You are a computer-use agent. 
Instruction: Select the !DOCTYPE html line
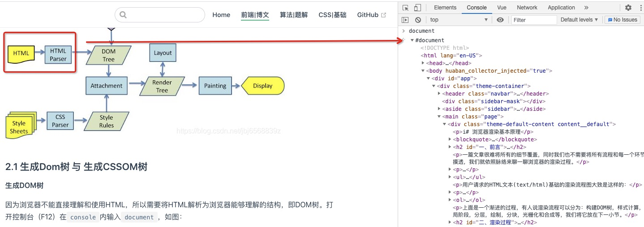click(445, 48)
